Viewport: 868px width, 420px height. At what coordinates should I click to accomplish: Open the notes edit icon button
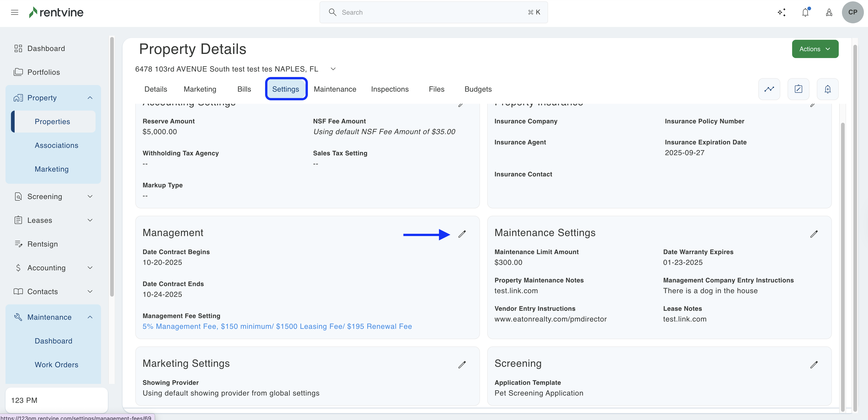pos(798,89)
